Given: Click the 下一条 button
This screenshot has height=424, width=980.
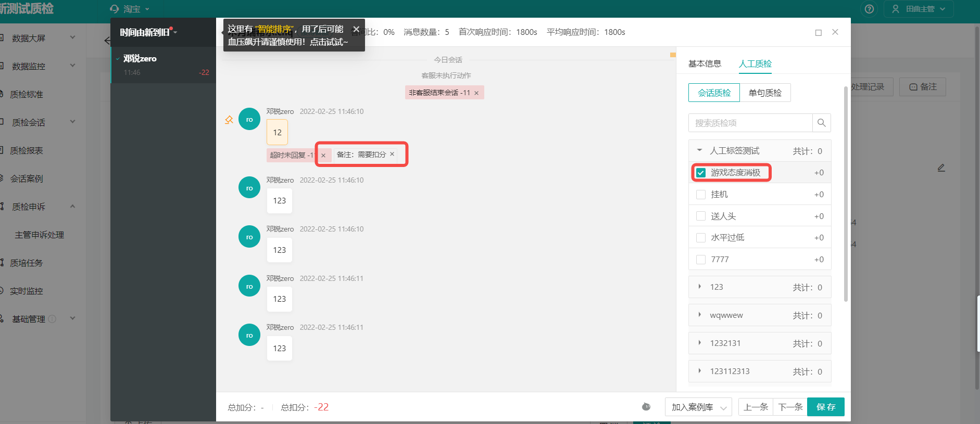Looking at the screenshot, I should coord(790,407).
